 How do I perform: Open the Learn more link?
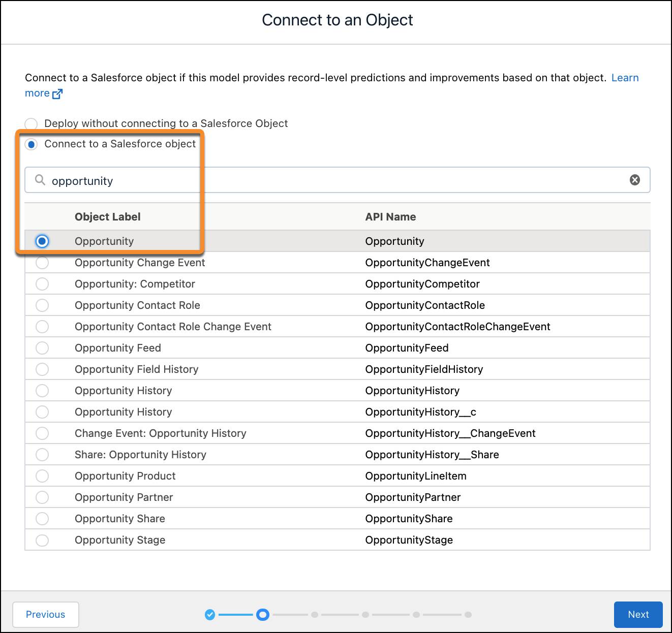coord(625,78)
